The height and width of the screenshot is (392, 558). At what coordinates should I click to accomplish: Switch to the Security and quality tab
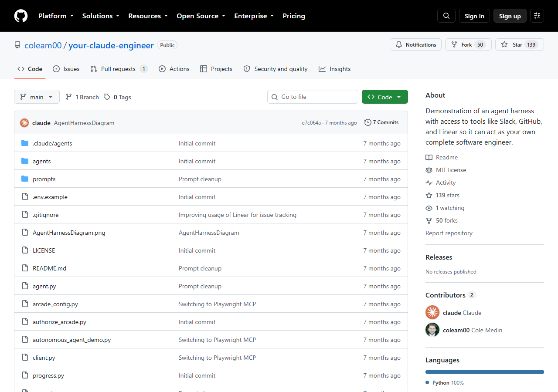pos(276,69)
